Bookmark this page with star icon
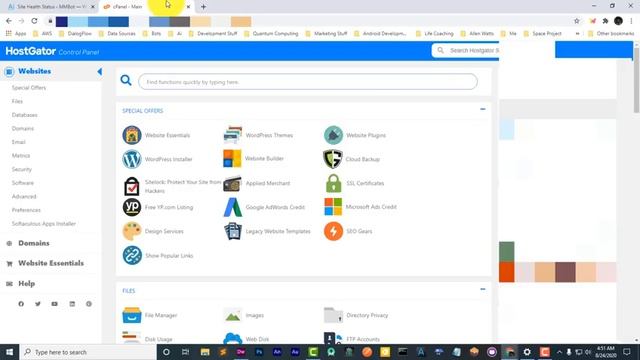The width and height of the screenshot is (640, 360). coord(577,21)
